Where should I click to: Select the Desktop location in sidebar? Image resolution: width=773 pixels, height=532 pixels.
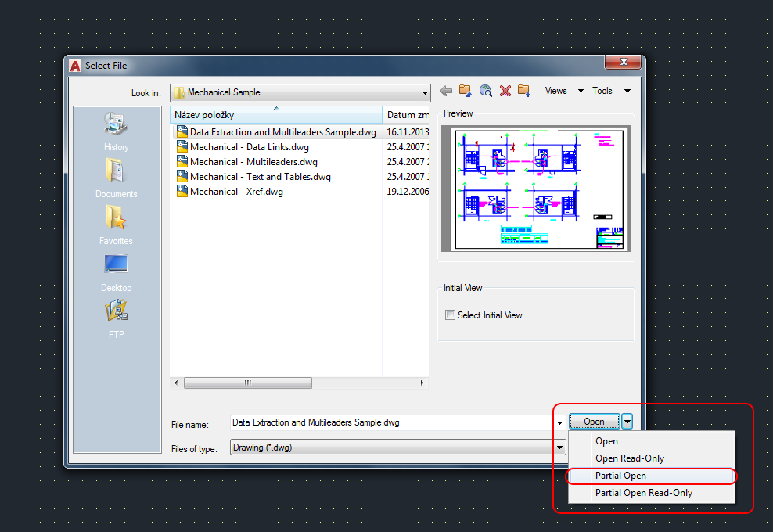(116, 271)
